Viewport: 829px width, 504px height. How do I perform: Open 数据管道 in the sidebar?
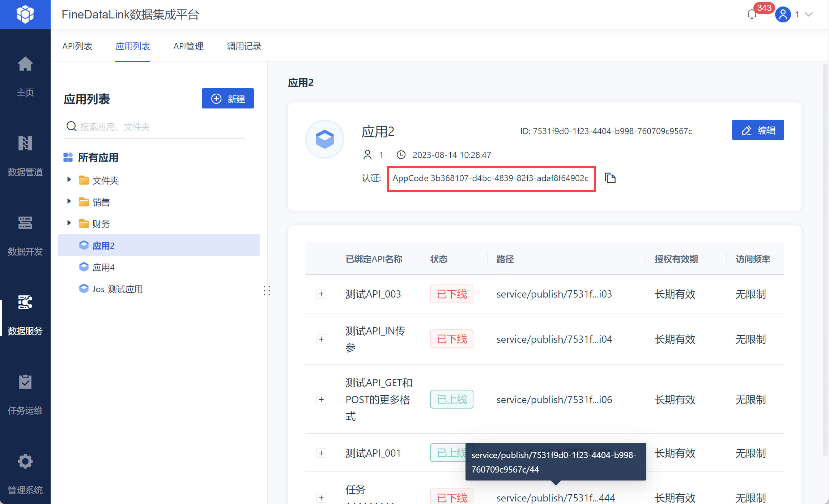tap(25, 144)
